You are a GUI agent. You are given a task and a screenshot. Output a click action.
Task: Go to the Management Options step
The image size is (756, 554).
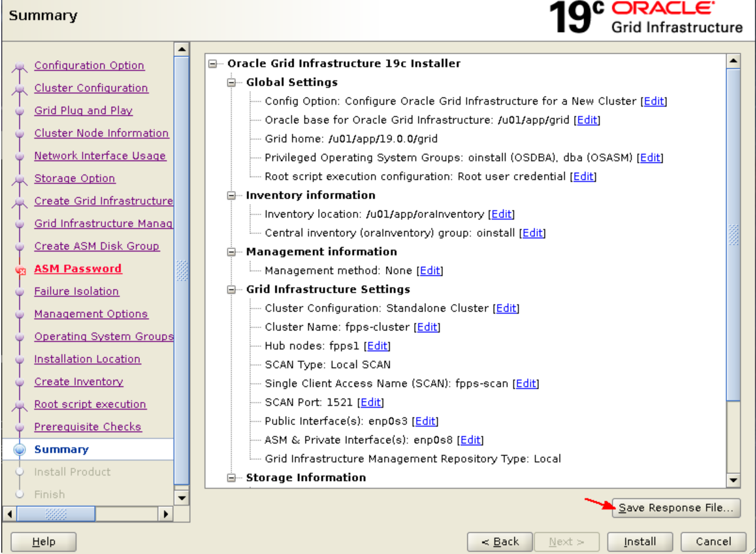pos(91,314)
